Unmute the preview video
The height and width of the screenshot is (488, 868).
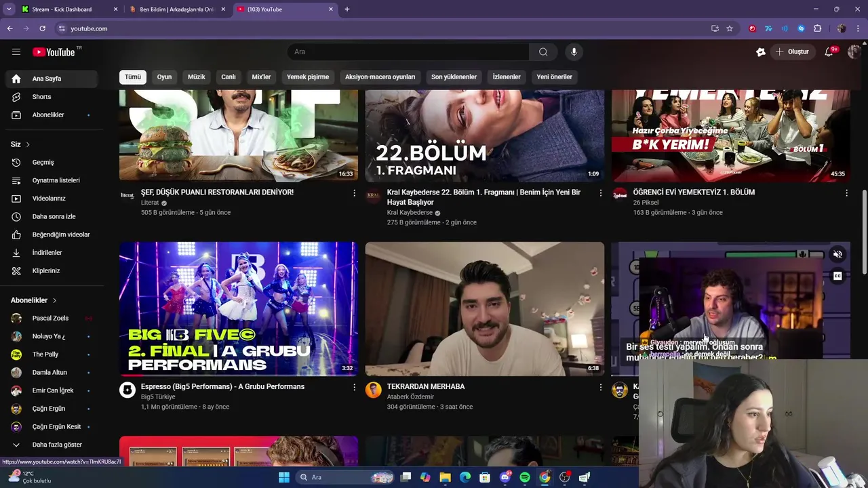(837, 255)
